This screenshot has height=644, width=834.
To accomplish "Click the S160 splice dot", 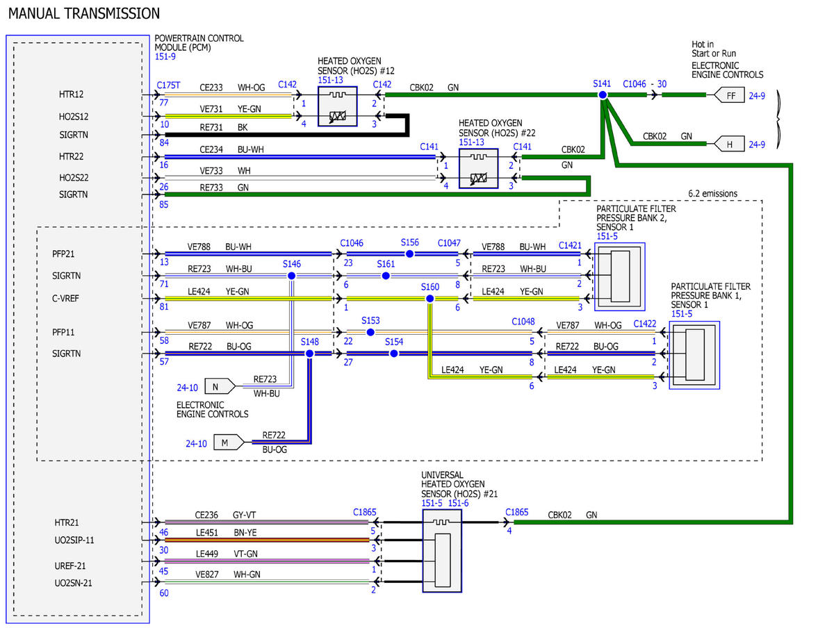I will [x=430, y=299].
